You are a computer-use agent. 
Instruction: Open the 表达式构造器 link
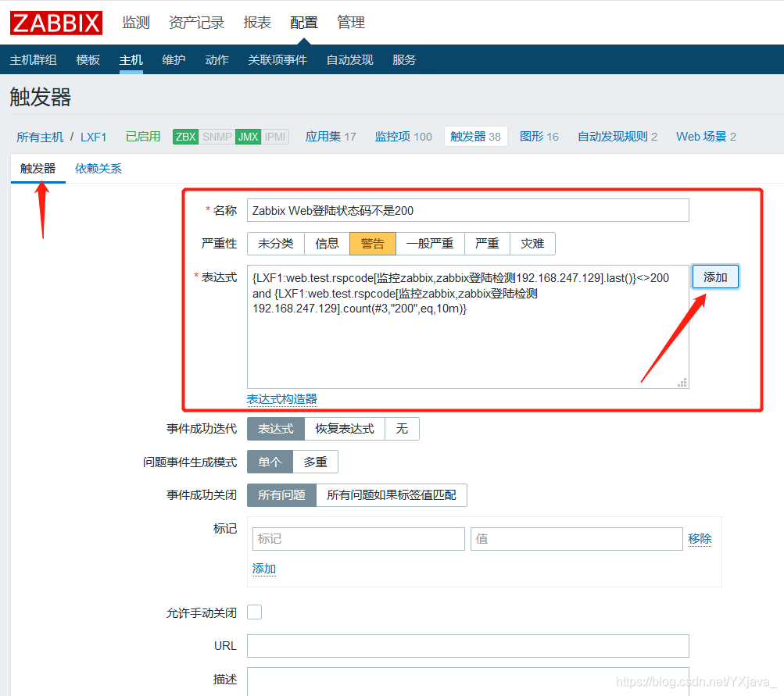(282, 398)
